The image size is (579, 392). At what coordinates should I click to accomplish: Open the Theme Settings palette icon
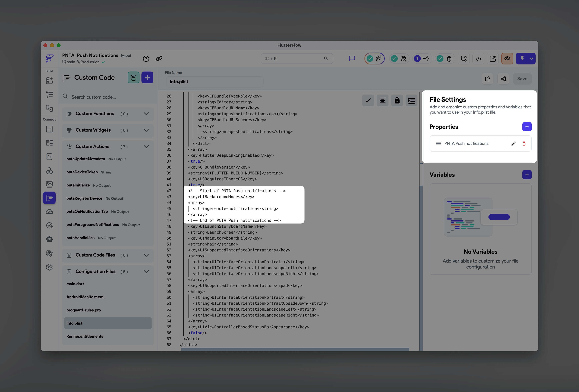49,253
